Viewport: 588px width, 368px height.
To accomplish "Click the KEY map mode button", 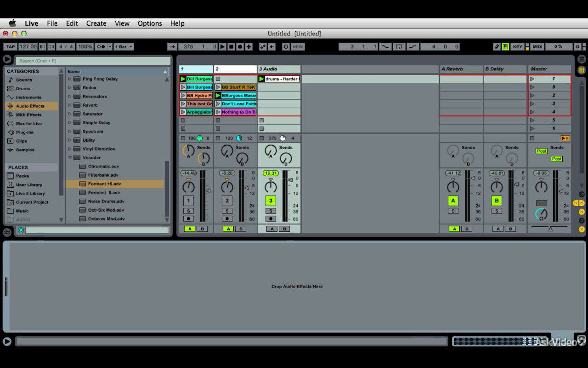I will [x=517, y=46].
